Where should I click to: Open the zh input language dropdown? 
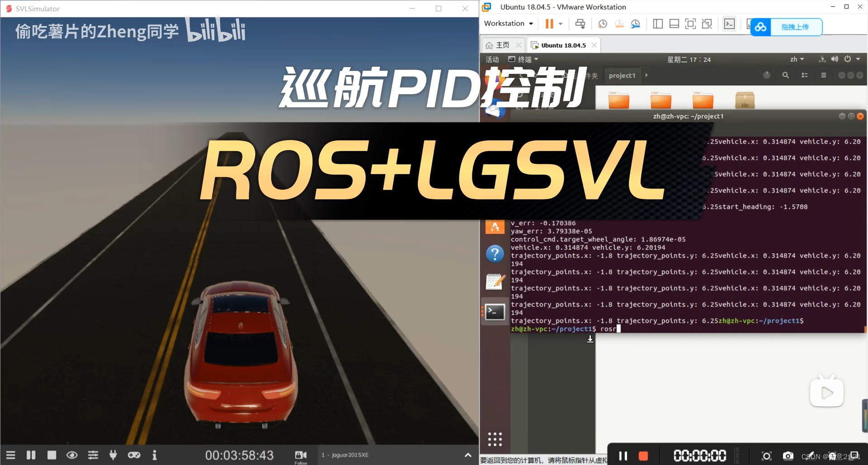pos(797,60)
